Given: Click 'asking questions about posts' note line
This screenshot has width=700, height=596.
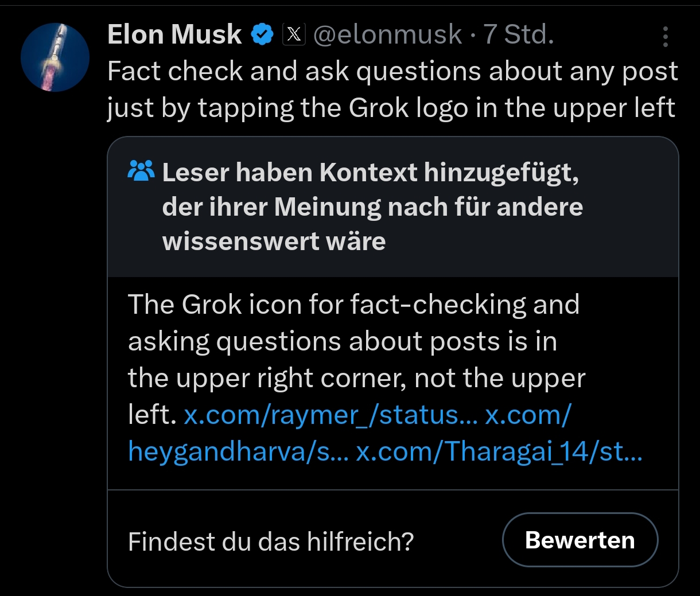Looking at the screenshot, I should click(342, 341).
